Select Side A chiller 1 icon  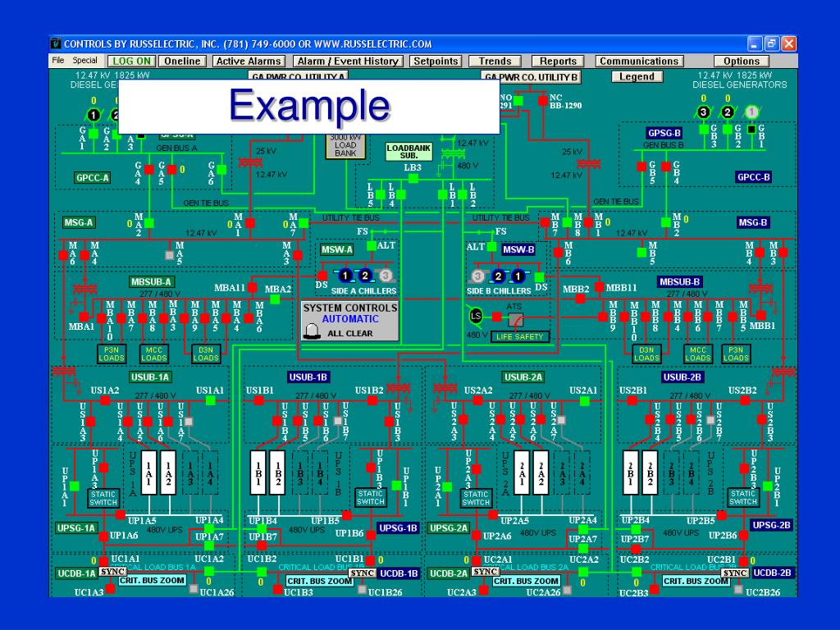click(x=346, y=276)
